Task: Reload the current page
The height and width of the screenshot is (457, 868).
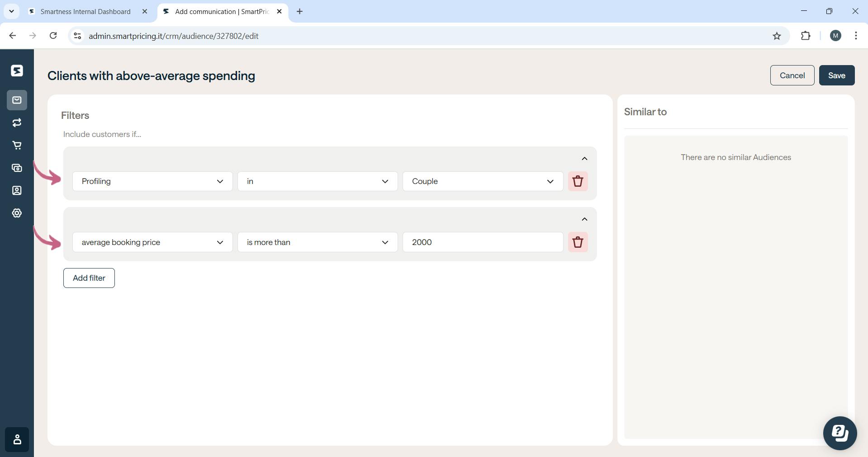Action: 53,36
